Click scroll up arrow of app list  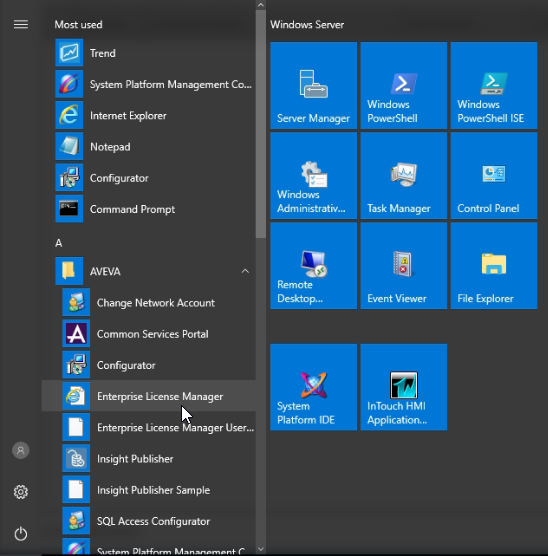point(261,5)
